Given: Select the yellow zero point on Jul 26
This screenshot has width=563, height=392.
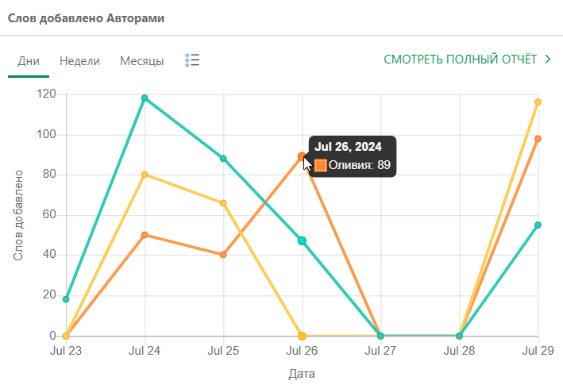Looking at the screenshot, I should [x=302, y=336].
